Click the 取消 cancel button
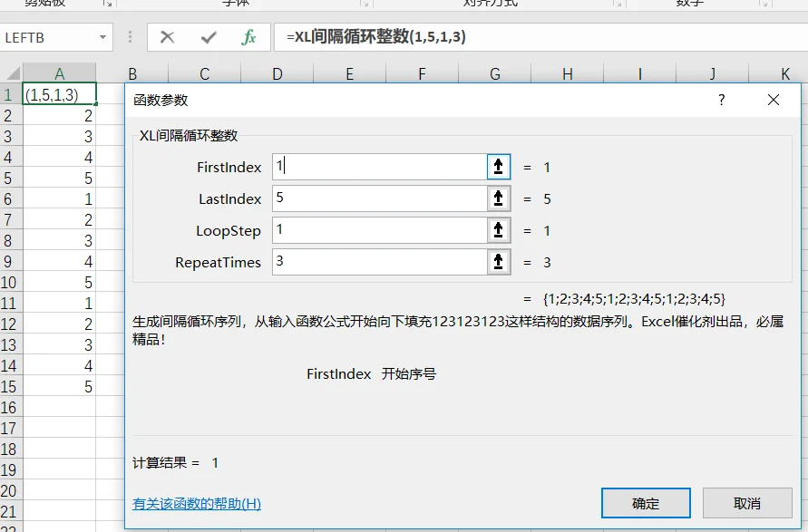The height and width of the screenshot is (532, 808). tap(747, 503)
